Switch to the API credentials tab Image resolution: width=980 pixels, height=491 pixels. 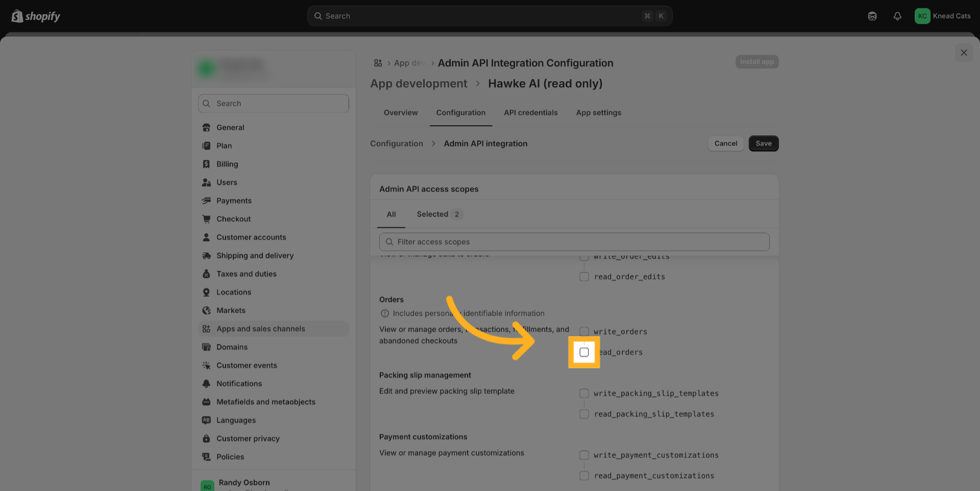(x=530, y=112)
